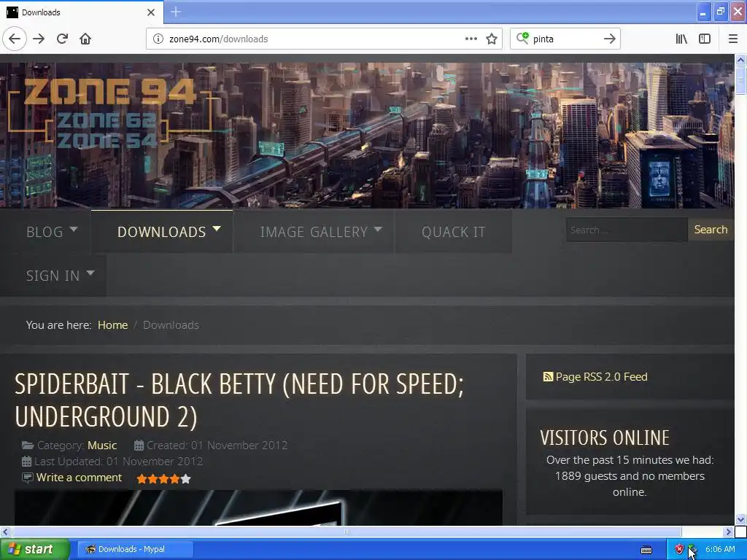This screenshot has width=747, height=560.
Task: Click the 6:06 AM system clock
Action: (720, 549)
